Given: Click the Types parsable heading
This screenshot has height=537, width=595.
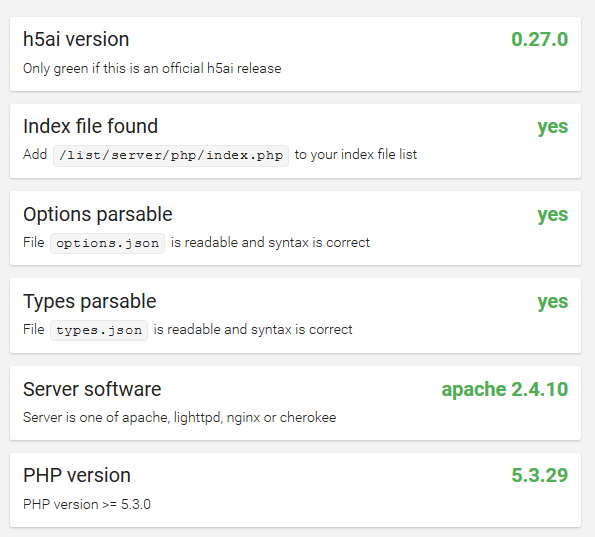Looking at the screenshot, I should click(89, 302).
